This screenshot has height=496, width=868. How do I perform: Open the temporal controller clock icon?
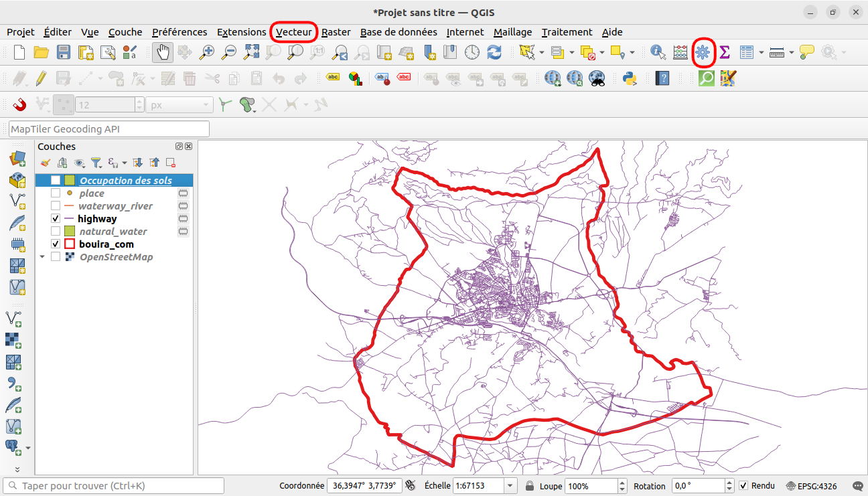point(472,52)
